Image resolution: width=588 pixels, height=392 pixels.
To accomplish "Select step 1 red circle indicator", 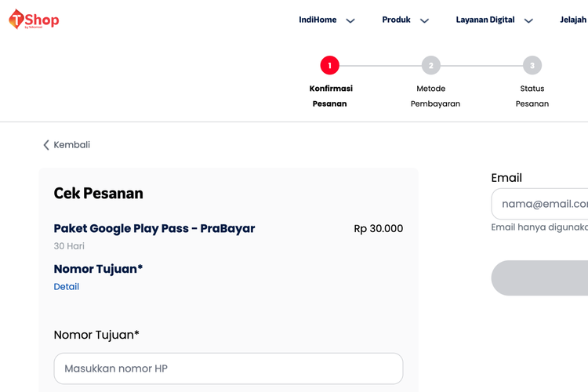I will click(329, 65).
